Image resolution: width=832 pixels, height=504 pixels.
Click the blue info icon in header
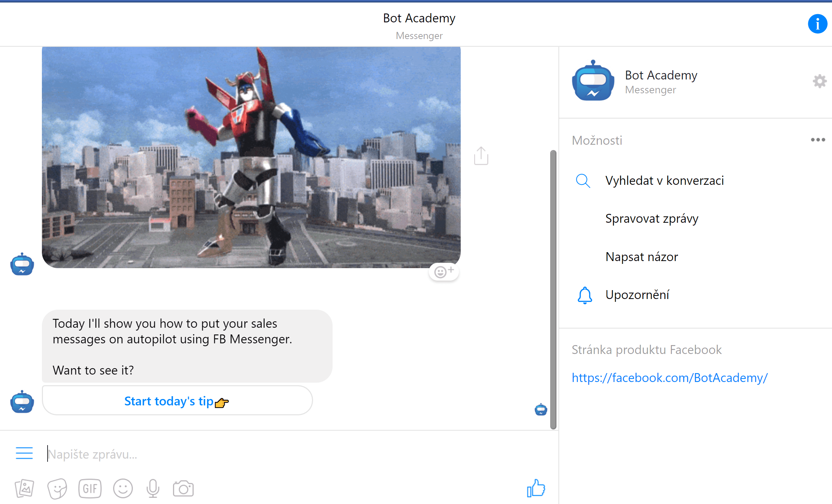click(x=817, y=24)
